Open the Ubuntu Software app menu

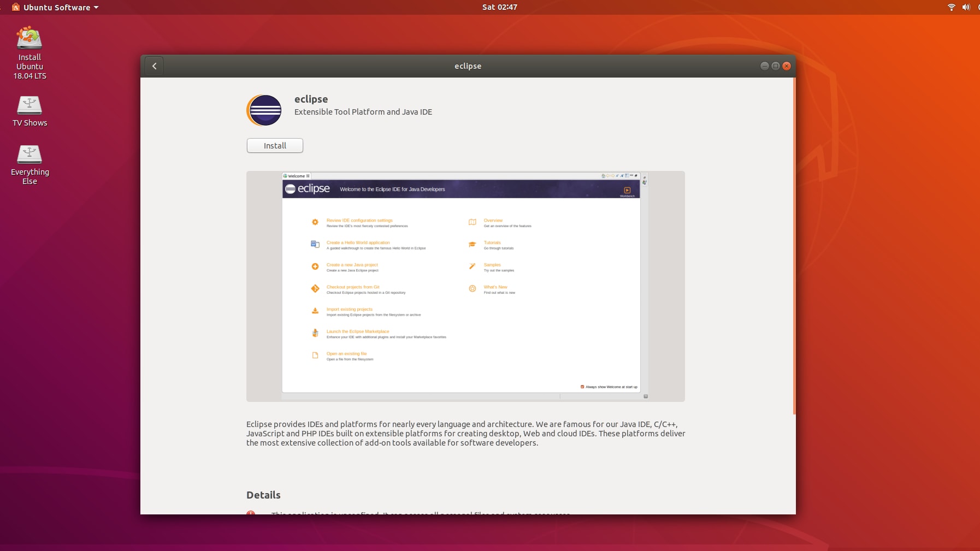tap(55, 7)
